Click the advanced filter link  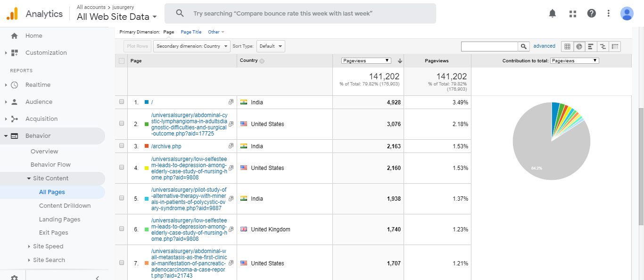[544, 46]
